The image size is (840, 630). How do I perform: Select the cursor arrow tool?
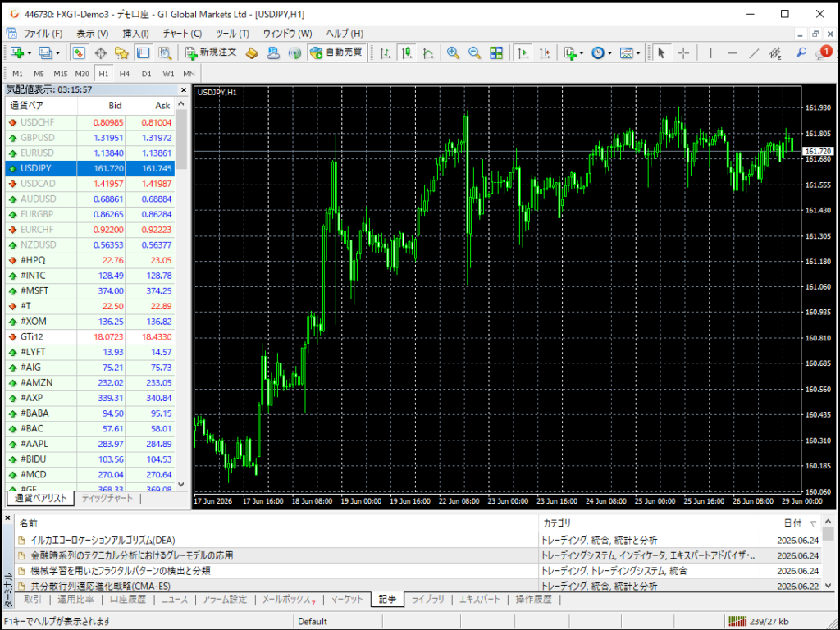point(661,52)
